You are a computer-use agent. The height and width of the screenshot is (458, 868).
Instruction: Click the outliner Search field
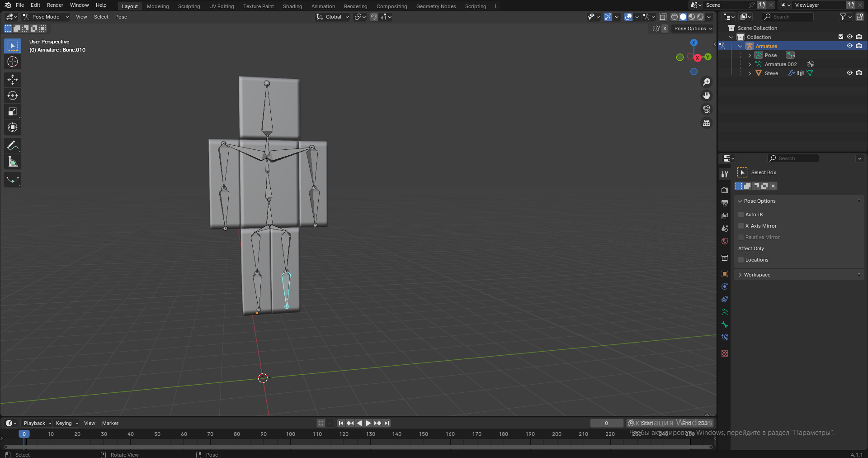(788, 17)
